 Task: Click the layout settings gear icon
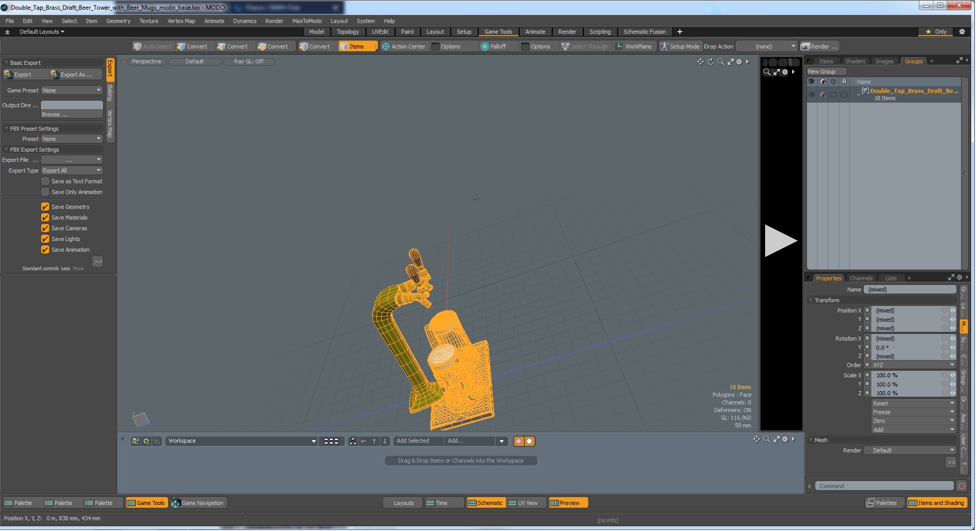(962, 32)
